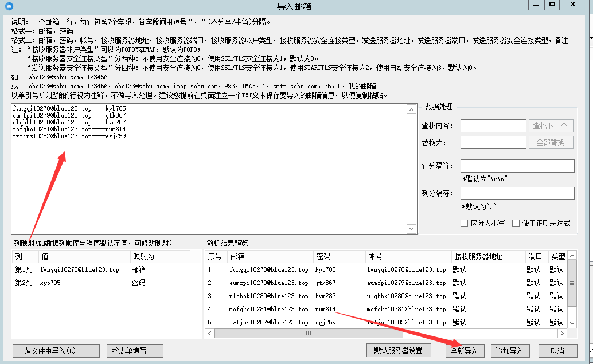The height and width of the screenshot is (364, 593).
Task: Select the 第2列 mapping row
Action: tap(107, 283)
